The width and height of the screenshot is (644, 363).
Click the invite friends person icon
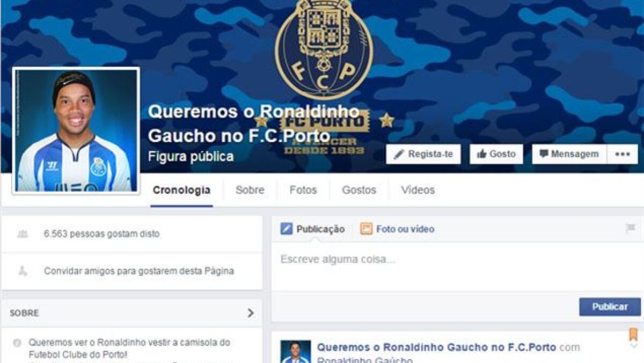pos(23,271)
